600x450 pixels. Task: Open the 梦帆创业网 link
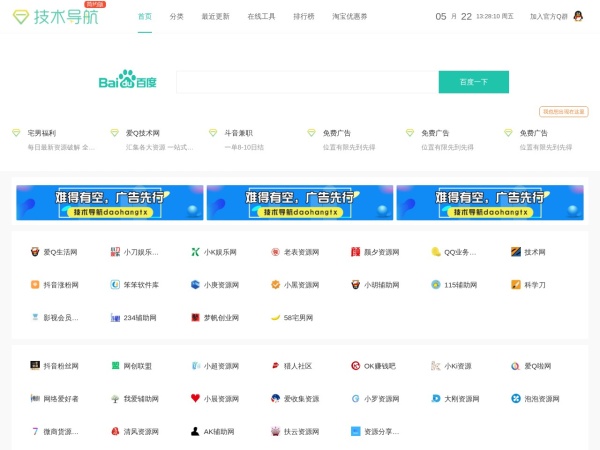click(221, 318)
